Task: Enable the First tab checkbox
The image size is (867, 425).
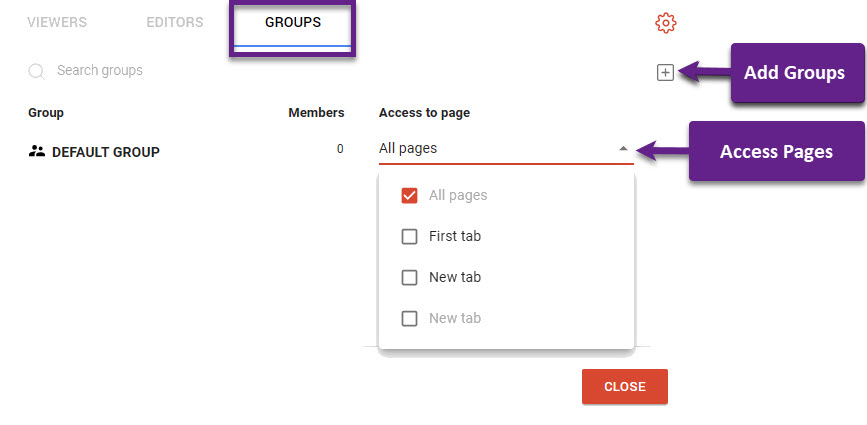Action: point(409,237)
